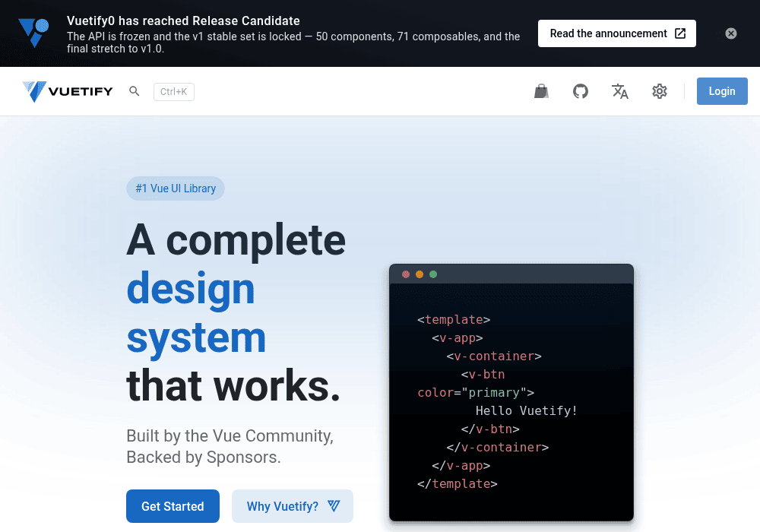This screenshot has width=760, height=532.
Task: Open the language translate menu
Action: [620, 91]
